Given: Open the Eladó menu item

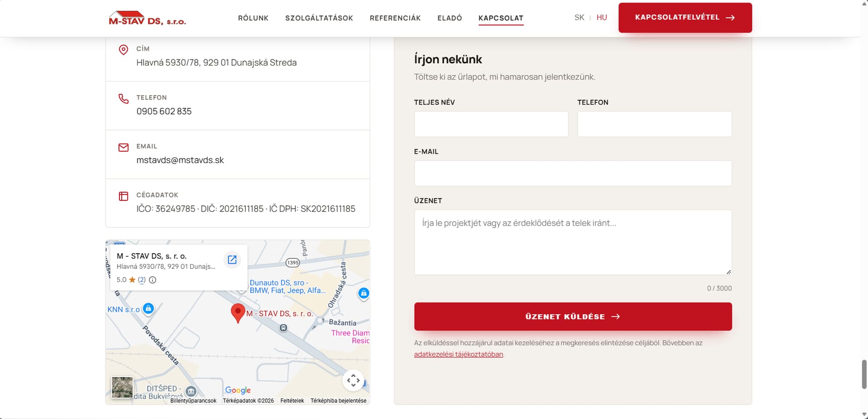Looking at the screenshot, I should 450,18.
